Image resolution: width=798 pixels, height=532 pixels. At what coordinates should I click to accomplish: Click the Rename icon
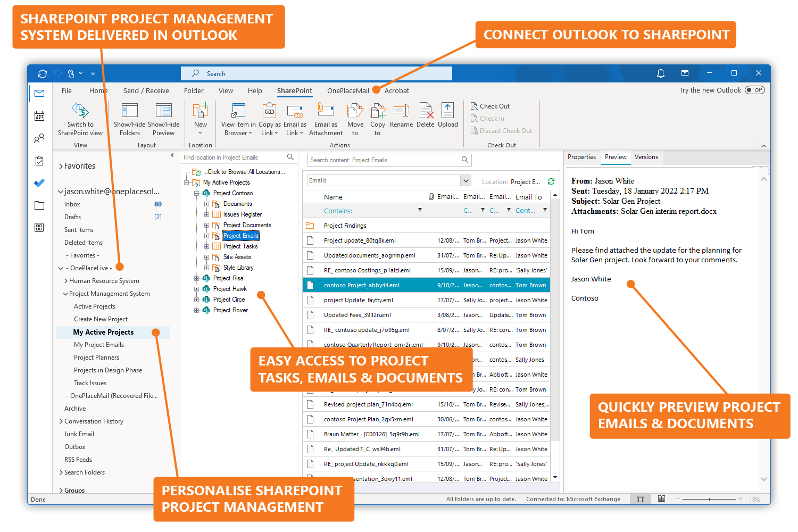point(401,111)
